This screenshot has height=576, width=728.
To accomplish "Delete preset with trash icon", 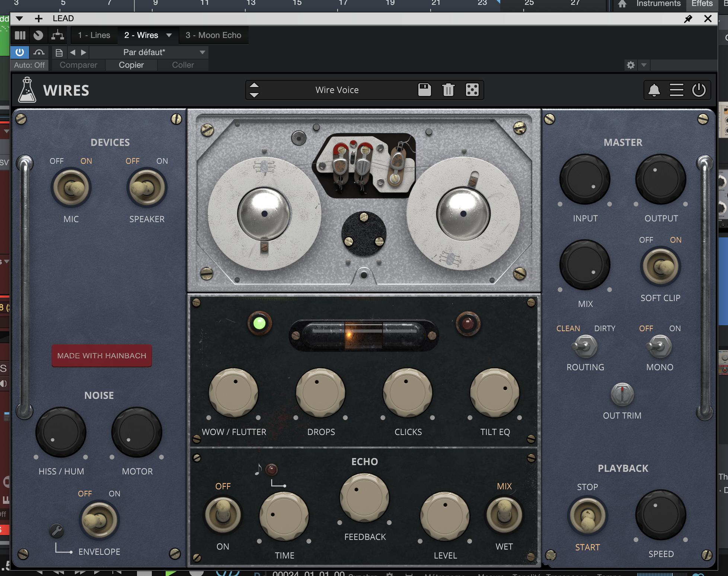I will [448, 90].
